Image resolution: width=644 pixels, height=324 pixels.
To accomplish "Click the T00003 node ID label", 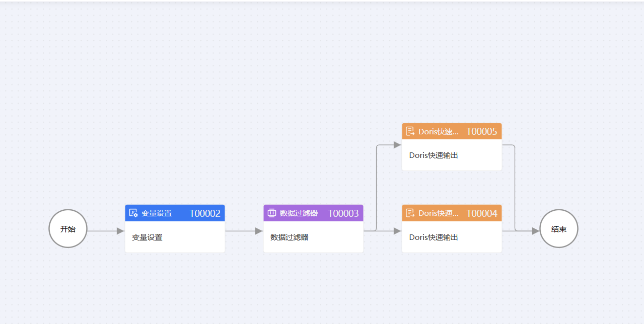I will click(x=343, y=213).
